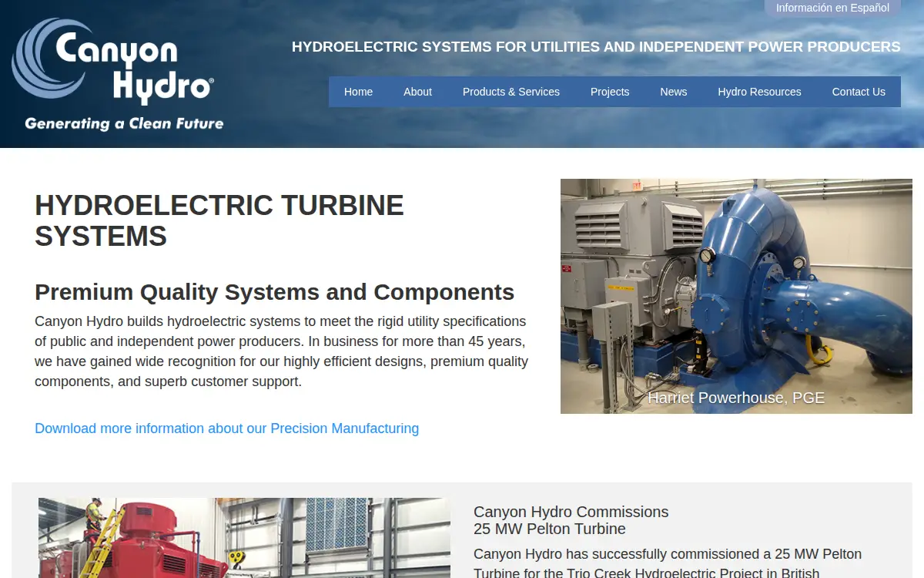Open the News menu item

tap(674, 92)
